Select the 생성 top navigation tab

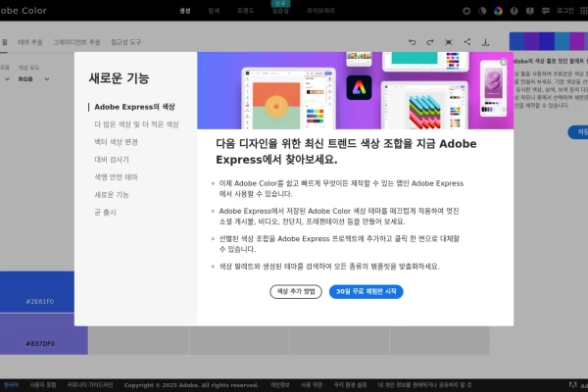185,11
